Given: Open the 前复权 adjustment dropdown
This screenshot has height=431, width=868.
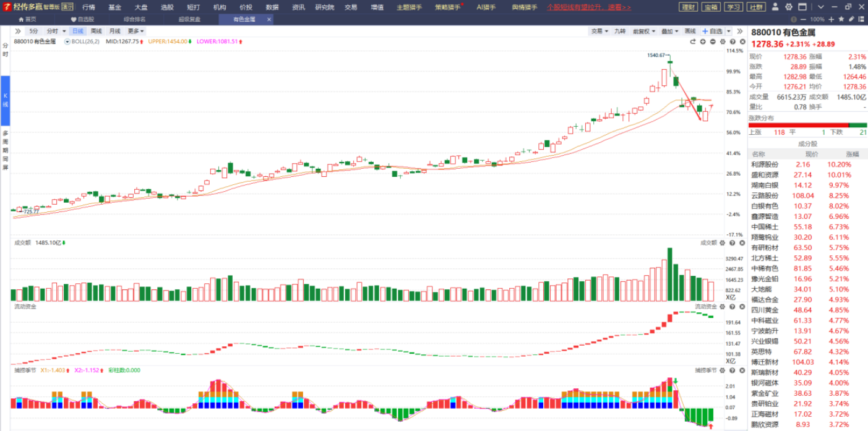Looking at the screenshot, I should tap(643, 31).
